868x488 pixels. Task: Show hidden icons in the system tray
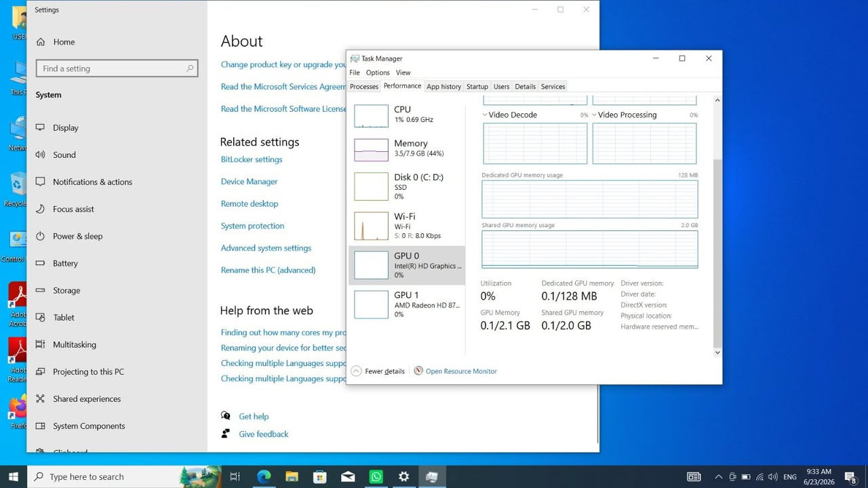coord(719,477)
